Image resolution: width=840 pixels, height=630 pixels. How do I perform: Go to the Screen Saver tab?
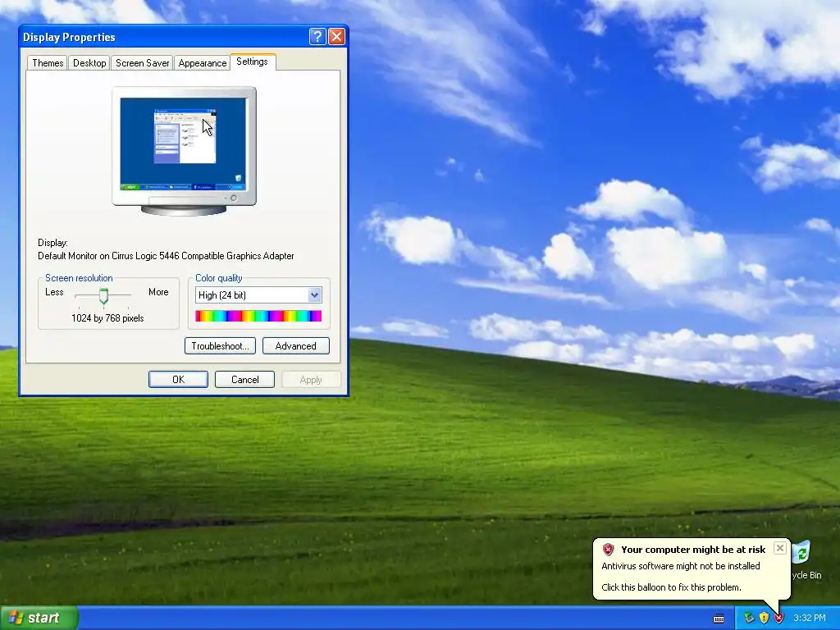pos(142,62)
